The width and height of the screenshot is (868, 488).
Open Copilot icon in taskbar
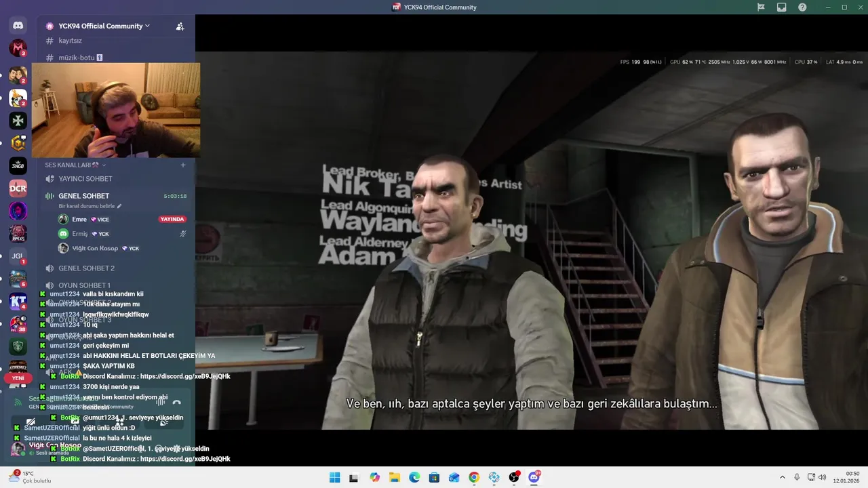[x=374, y=477]
